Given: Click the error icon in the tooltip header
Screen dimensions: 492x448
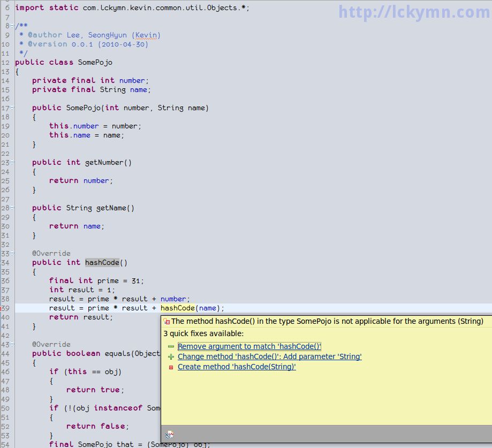Looking at the screenshot, I should [166, 321].
